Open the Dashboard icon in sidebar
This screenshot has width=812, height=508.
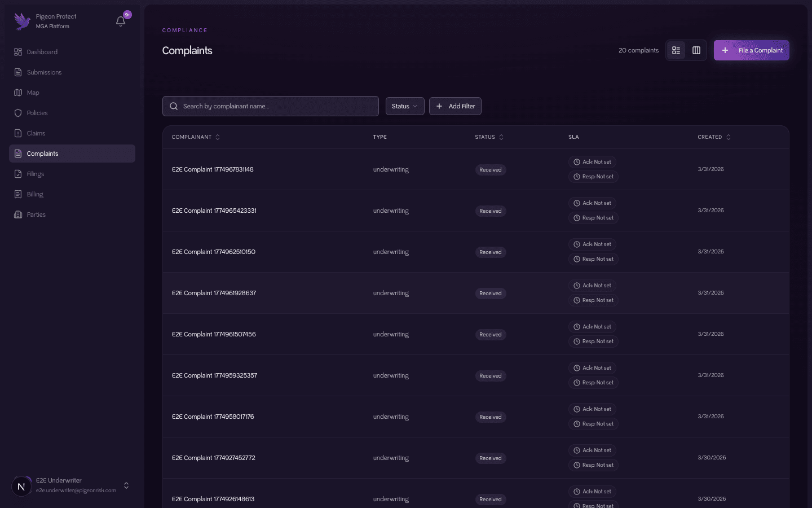[17, 51]
